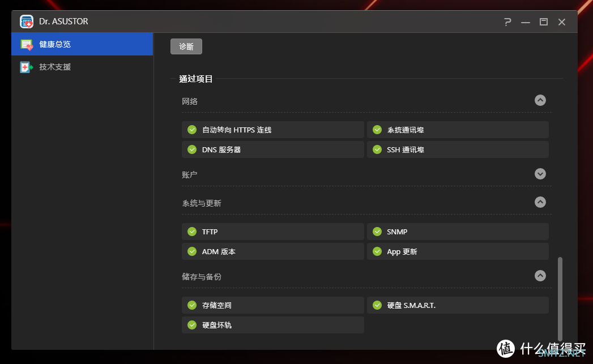
Task: Click green check icon beside SSH 通讯埠
Action: tap(377, 149)
